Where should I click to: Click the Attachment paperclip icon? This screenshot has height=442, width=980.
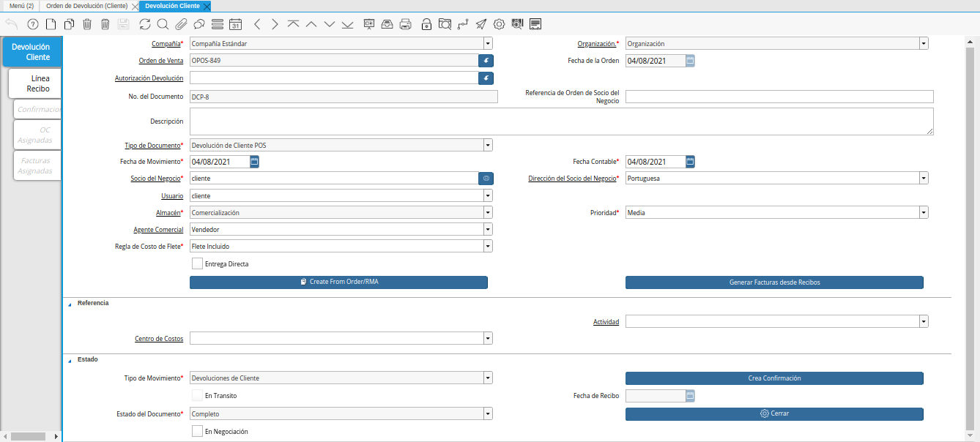[x=180, y=24]
